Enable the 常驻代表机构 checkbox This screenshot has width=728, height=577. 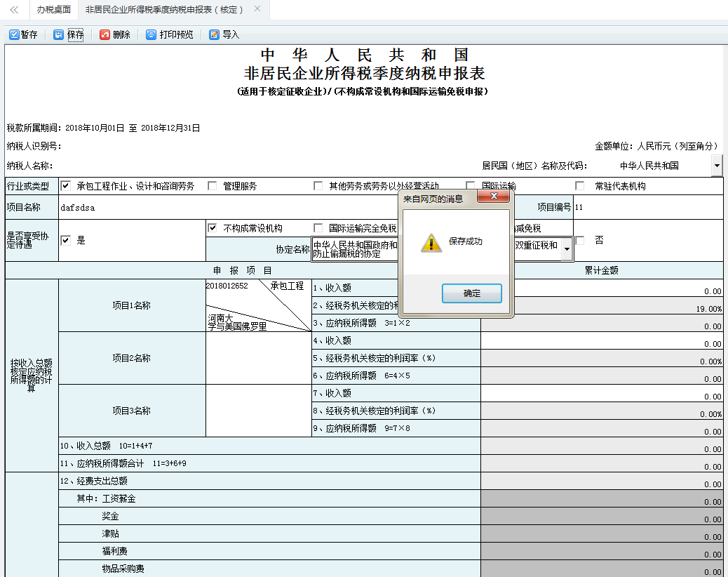[579, 185]
